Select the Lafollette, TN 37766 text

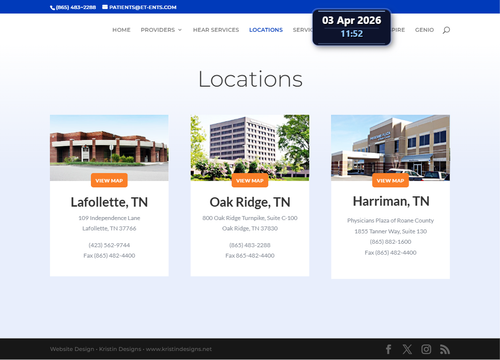coord(109,228)
